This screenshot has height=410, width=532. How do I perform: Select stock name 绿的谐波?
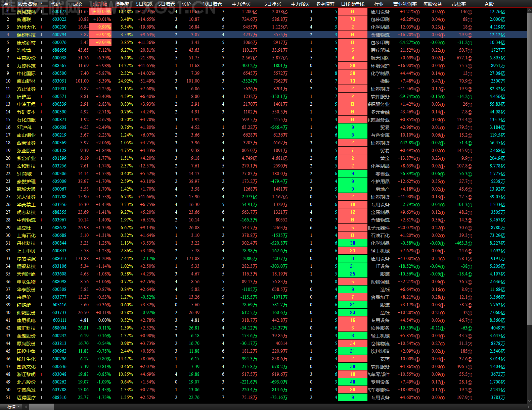pos(26,259)
